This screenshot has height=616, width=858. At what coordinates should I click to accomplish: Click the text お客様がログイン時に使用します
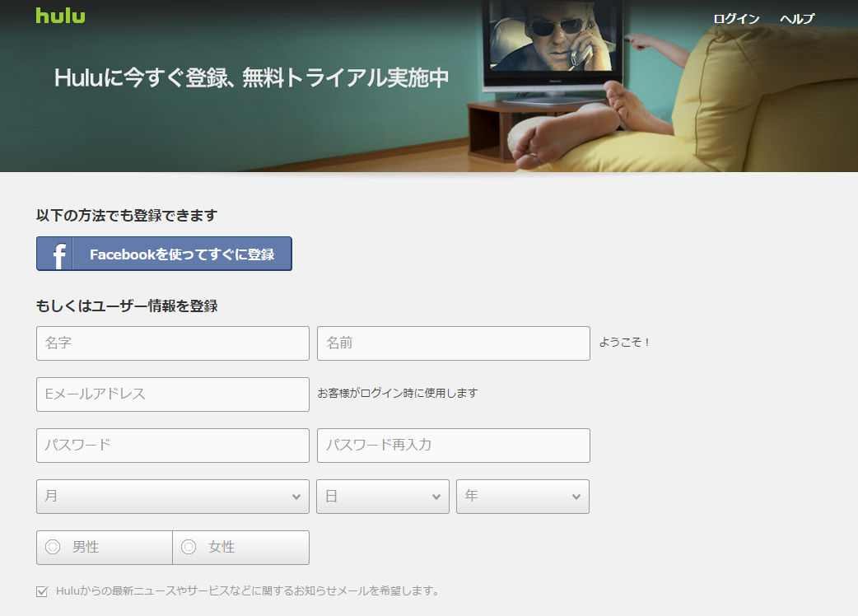[x=398, y=393]
